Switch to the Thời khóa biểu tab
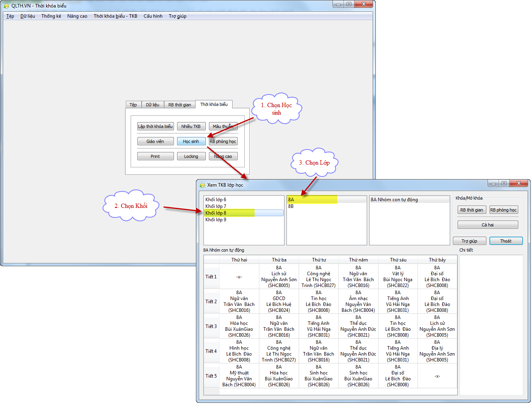Viewport: 532px width, 404px height. (214, 104)
